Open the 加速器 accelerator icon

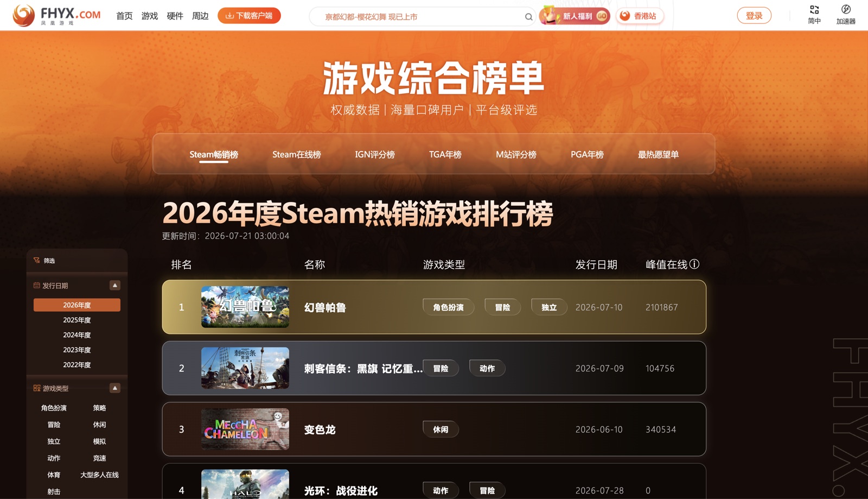pos(846,15)
